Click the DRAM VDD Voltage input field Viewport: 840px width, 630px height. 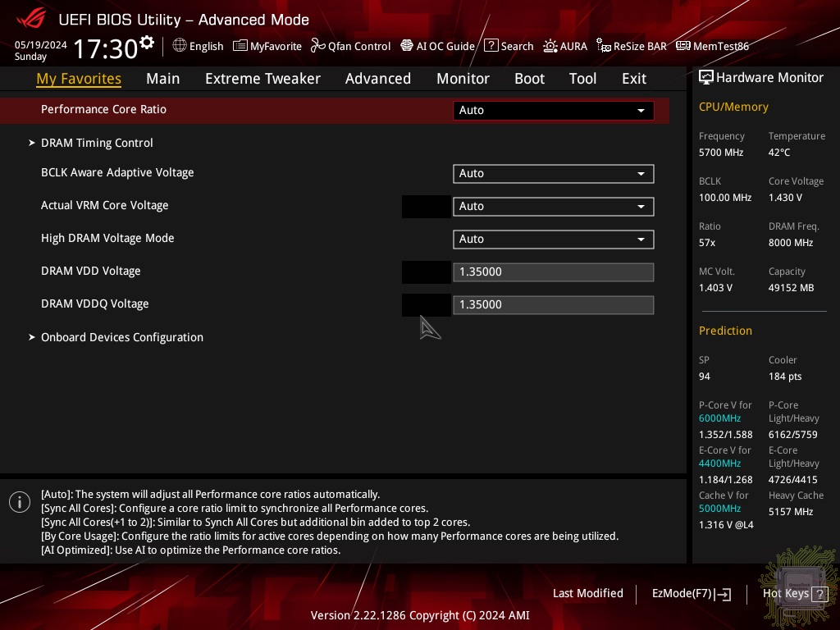(553, 272)
